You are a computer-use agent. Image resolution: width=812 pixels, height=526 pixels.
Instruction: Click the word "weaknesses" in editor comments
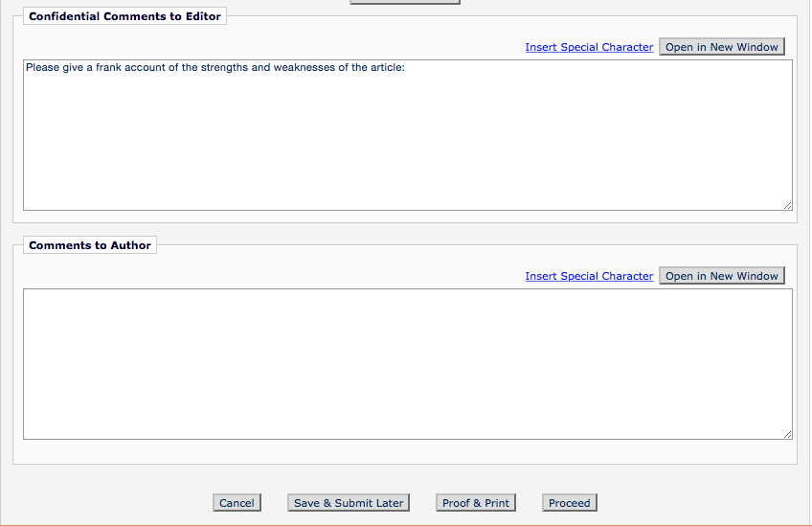(x=304, y=68)
